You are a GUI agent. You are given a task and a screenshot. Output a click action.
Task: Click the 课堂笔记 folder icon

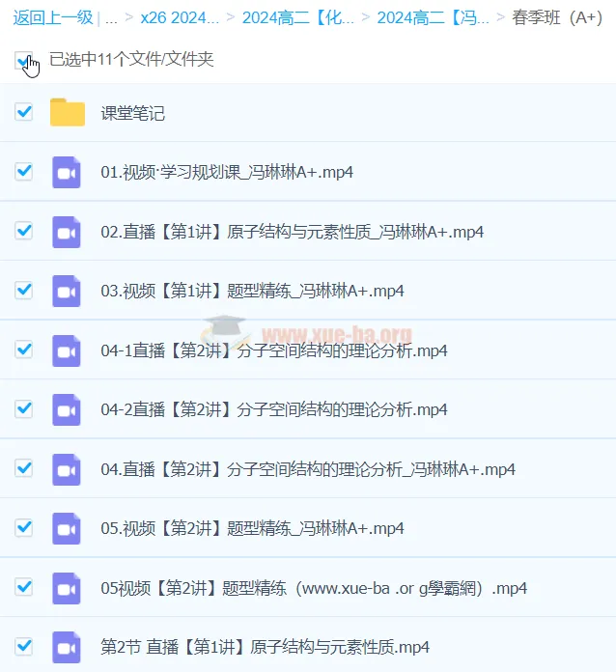point(68,113)
